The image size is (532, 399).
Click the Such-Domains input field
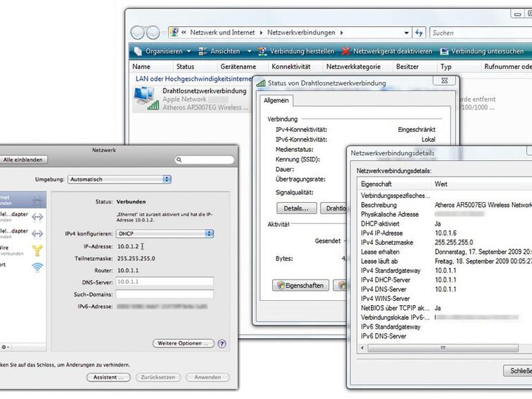click(164, 294)
